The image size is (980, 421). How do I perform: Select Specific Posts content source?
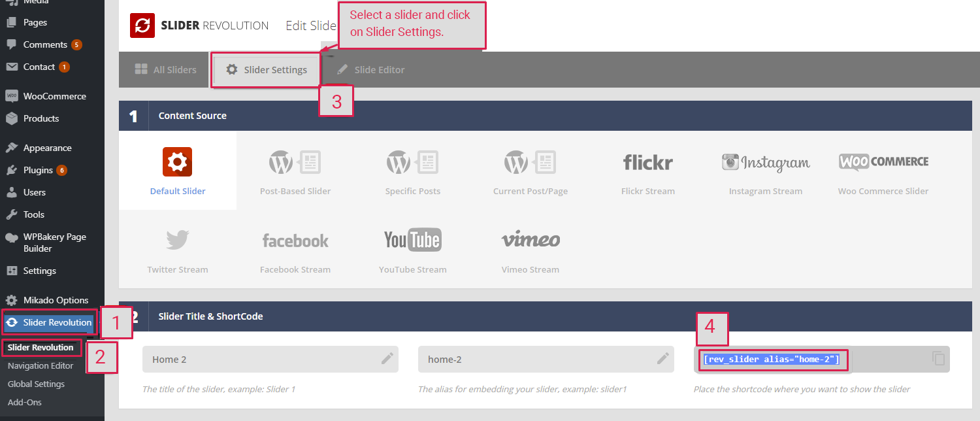pyautogui.click(x=413, y=171)
